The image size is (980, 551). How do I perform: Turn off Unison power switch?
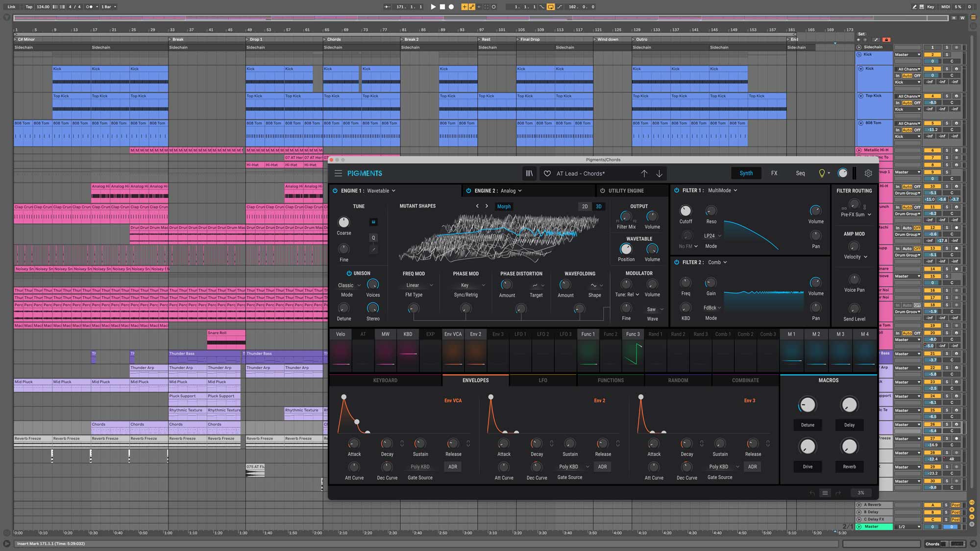(x=349, y=273)
